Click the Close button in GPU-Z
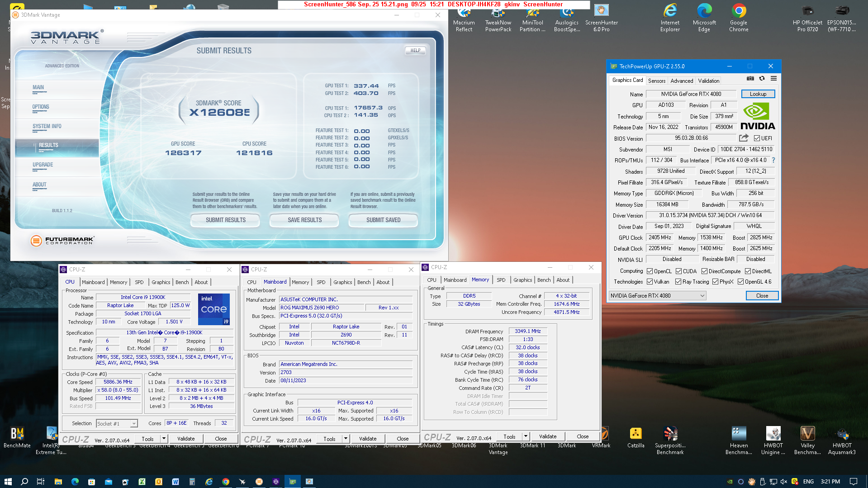 tap(762, 296)
